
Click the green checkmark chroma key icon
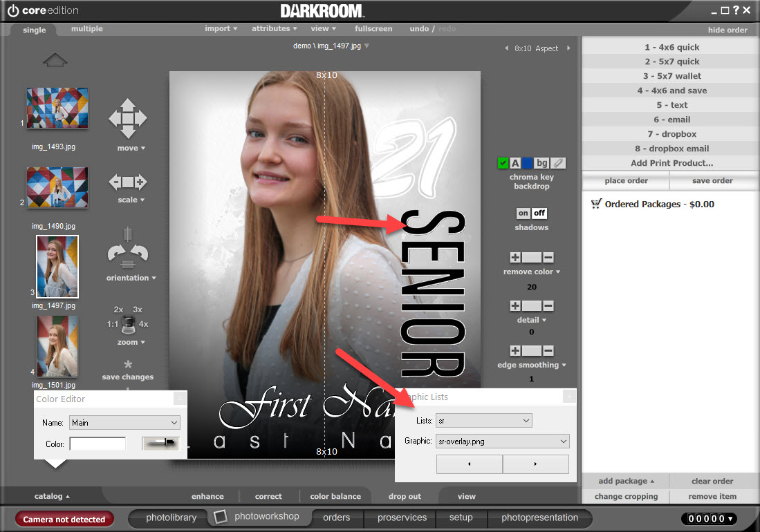pos(503,163)
